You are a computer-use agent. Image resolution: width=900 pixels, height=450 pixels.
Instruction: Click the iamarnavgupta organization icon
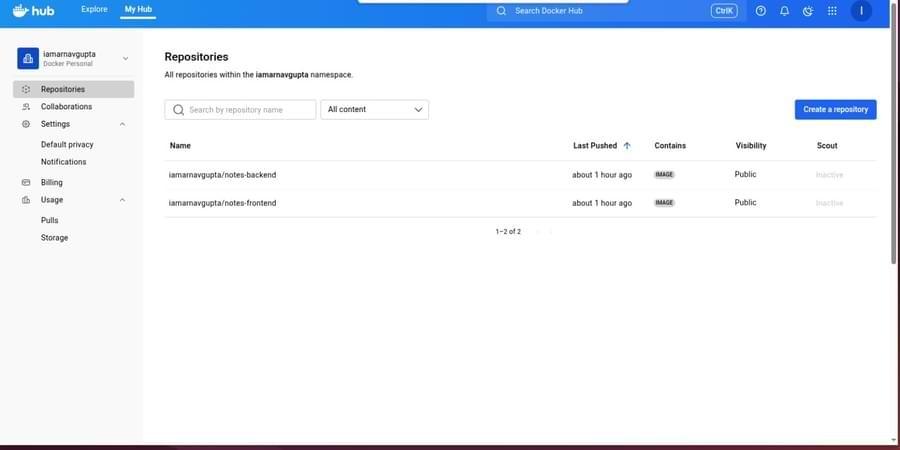pos(28,59)
